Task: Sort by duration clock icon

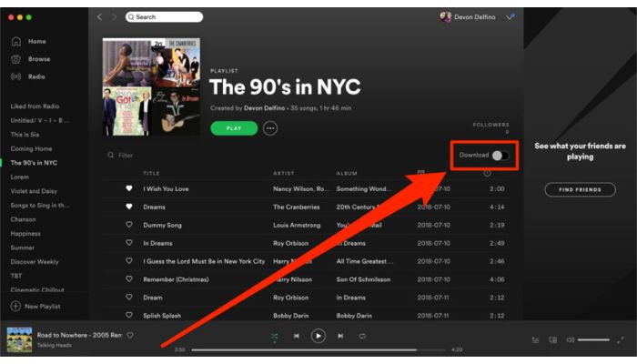Action: click(x=487, y=174)
